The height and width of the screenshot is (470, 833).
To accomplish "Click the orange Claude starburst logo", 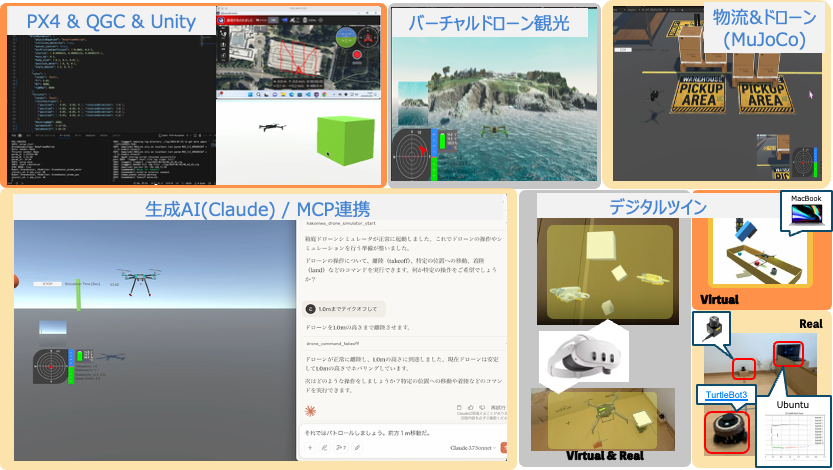I will click(310, 411).
